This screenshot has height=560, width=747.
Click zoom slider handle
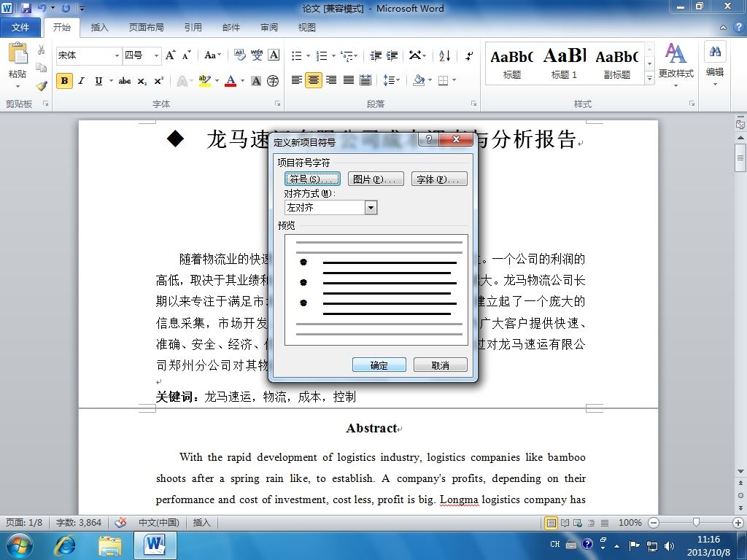696,522
